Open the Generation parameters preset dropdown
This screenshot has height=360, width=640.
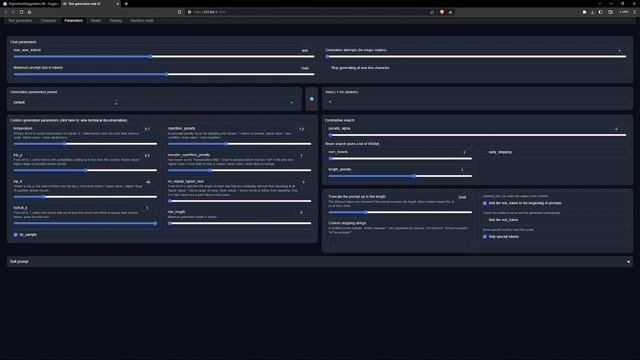click(153, 102)
